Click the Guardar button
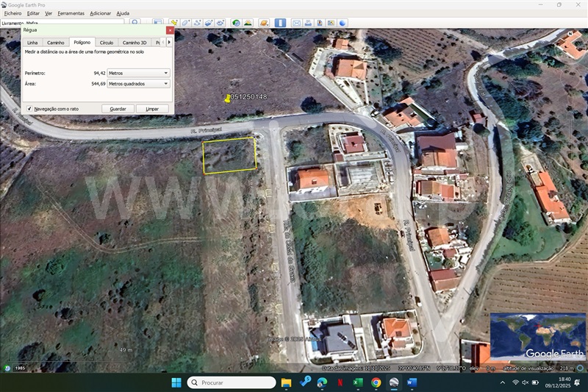Screen dimensions: 588x392 point(118,109)
